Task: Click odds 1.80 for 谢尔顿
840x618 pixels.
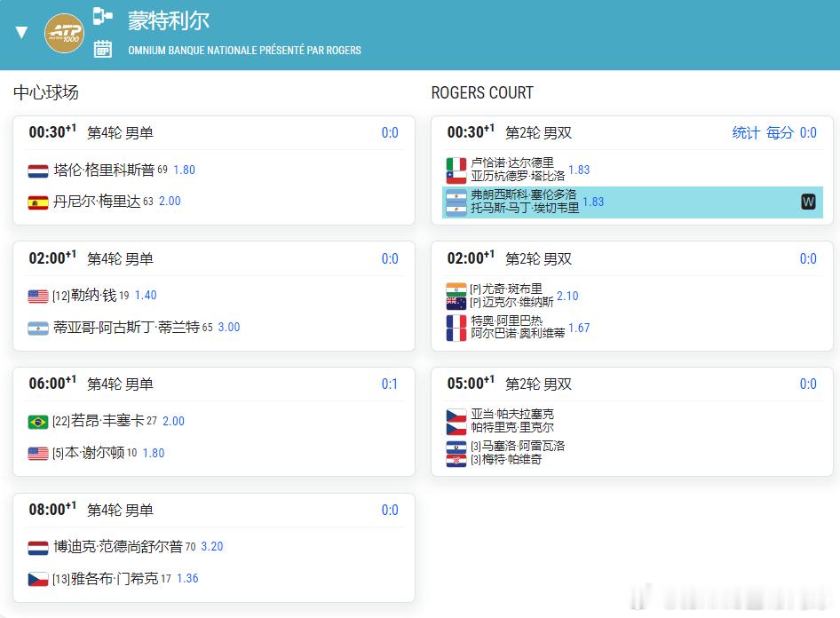Action: (x=154, y=453)
